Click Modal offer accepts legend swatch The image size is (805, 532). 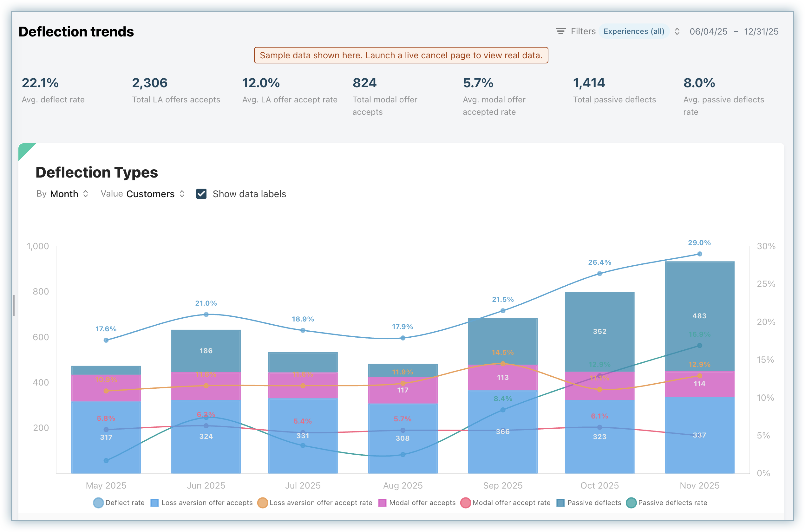click(x=382, y=503)
